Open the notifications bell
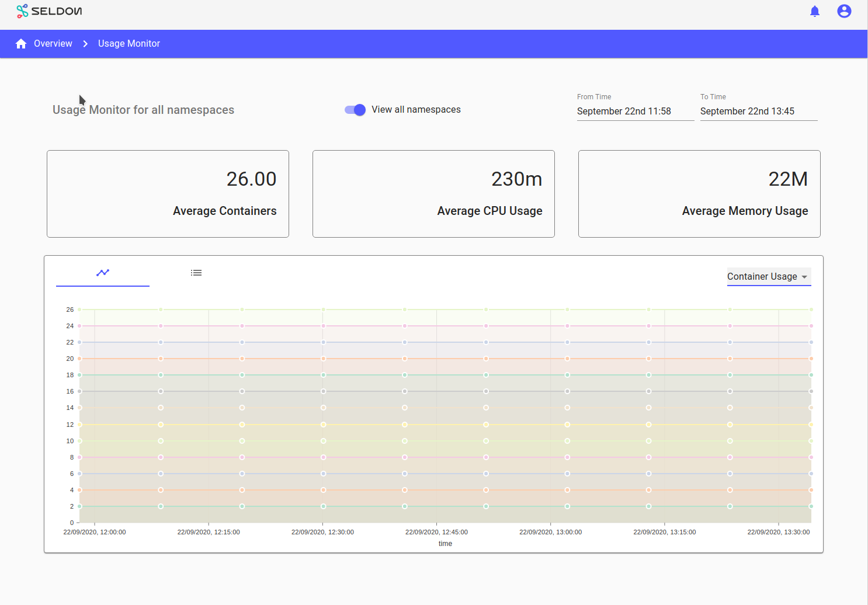 click(815, 11)
